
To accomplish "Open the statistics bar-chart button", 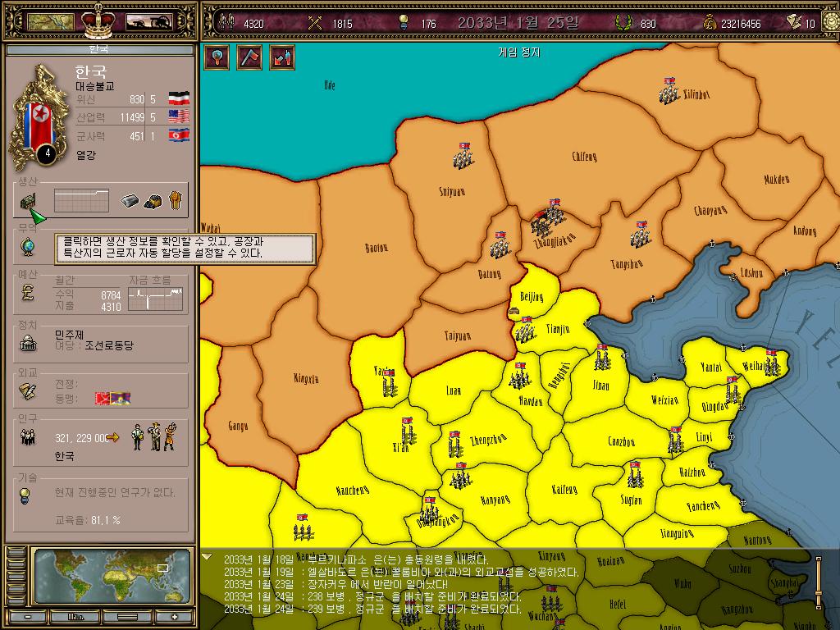I will 75,617.
